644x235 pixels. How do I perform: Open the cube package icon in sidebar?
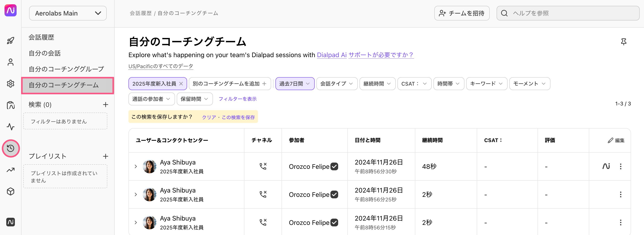(11, 191)
